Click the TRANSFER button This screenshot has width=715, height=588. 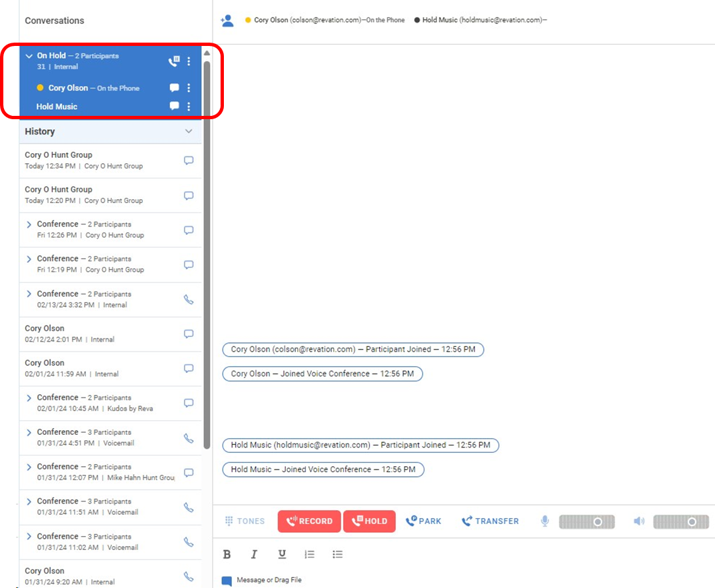[x=490, y=521]
